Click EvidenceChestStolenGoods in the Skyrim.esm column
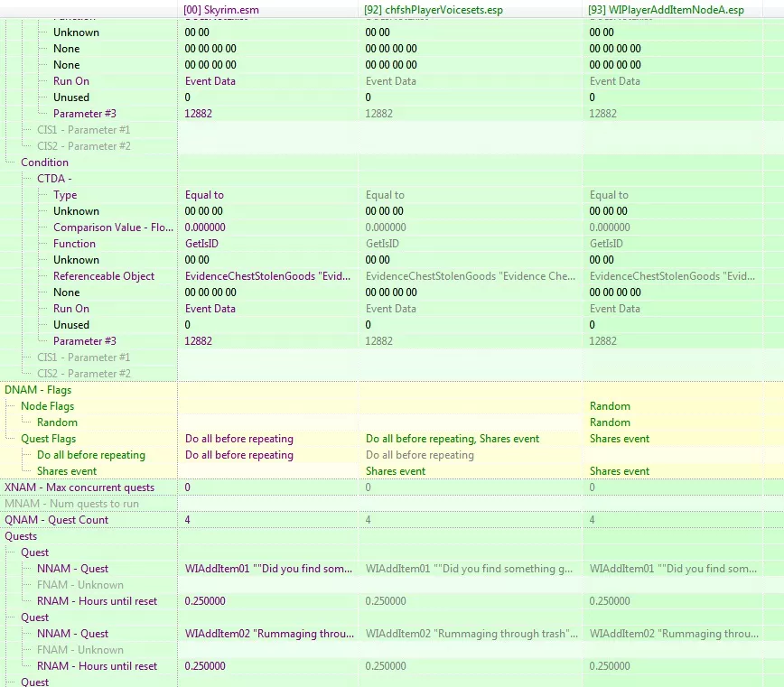784x687 pixels. (x=267, y=276)
